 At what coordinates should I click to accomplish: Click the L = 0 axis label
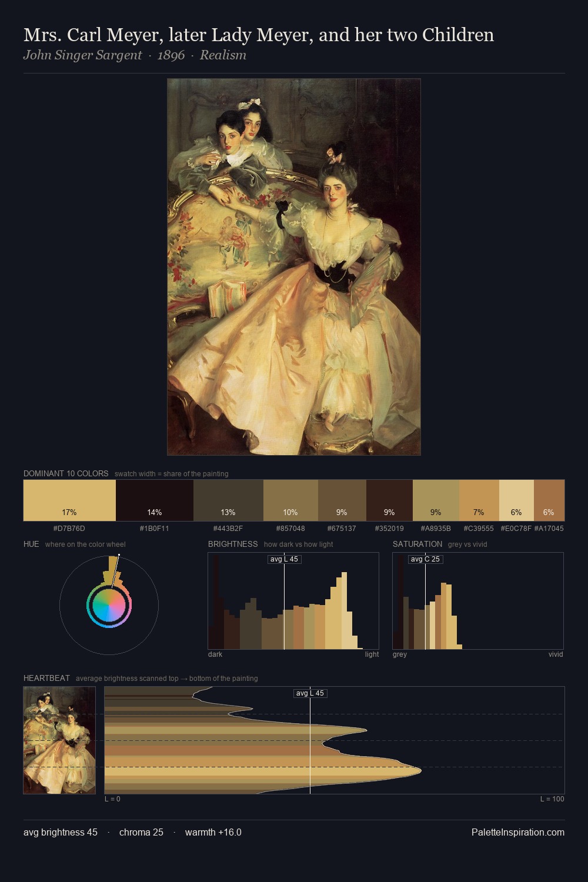pyautogui.click(x=112, y=799)
